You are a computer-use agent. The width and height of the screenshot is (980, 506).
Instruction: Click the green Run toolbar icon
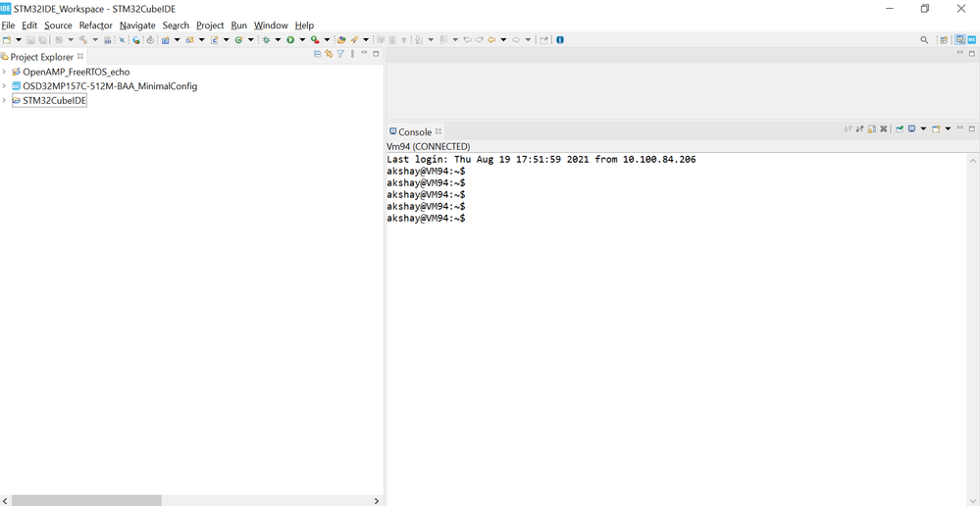tap(290, 39)
